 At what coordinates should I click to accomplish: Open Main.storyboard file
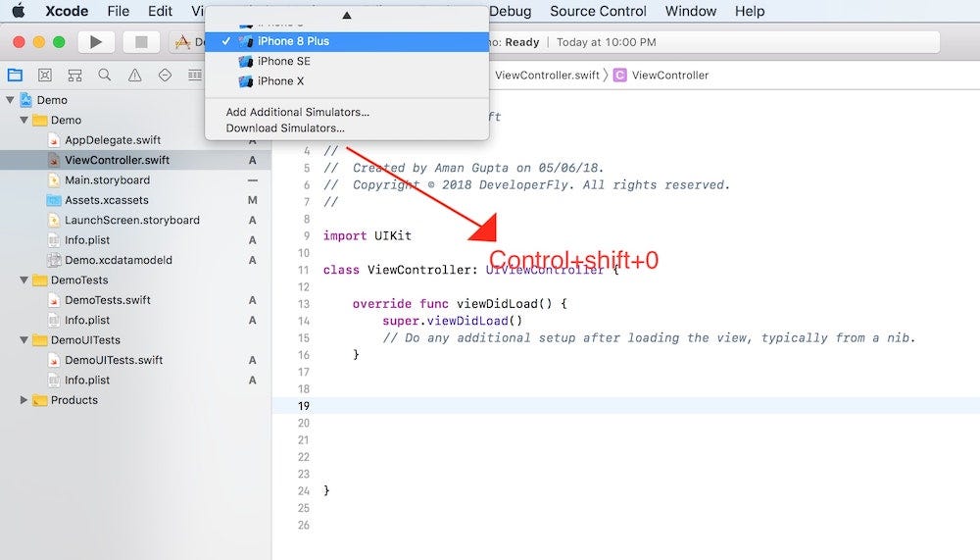[x=107, y=180]
